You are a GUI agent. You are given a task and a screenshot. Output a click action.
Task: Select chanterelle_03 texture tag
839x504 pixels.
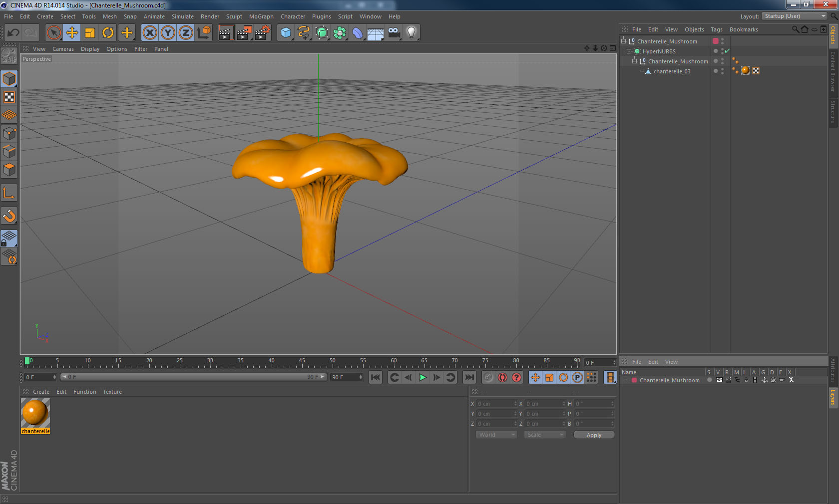746,70
